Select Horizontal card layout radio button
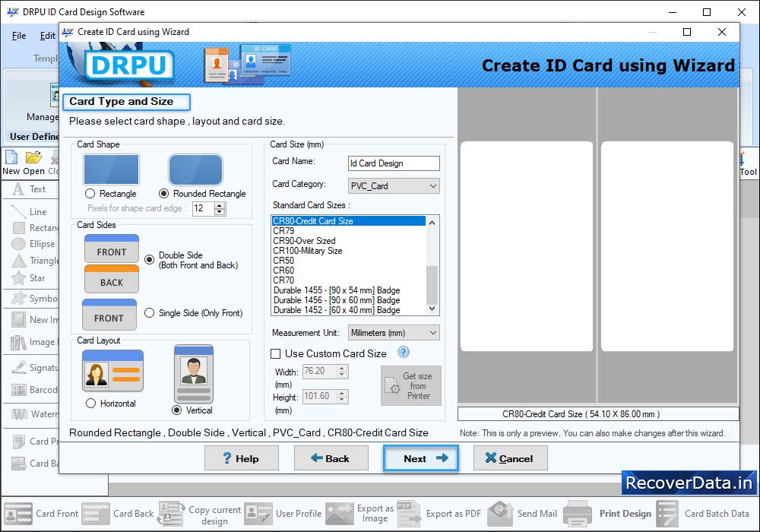The image size is (760, 532). tap(90, 404)
